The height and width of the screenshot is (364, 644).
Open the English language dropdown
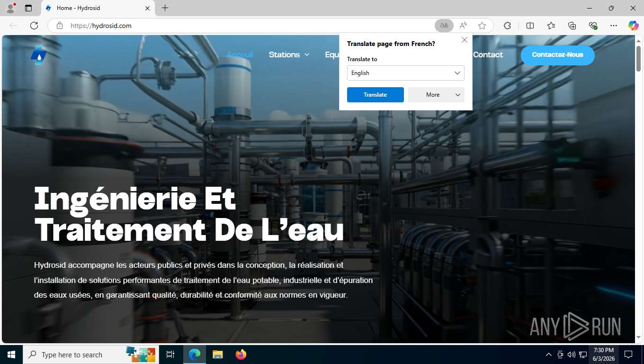click(x=406, y=73)
